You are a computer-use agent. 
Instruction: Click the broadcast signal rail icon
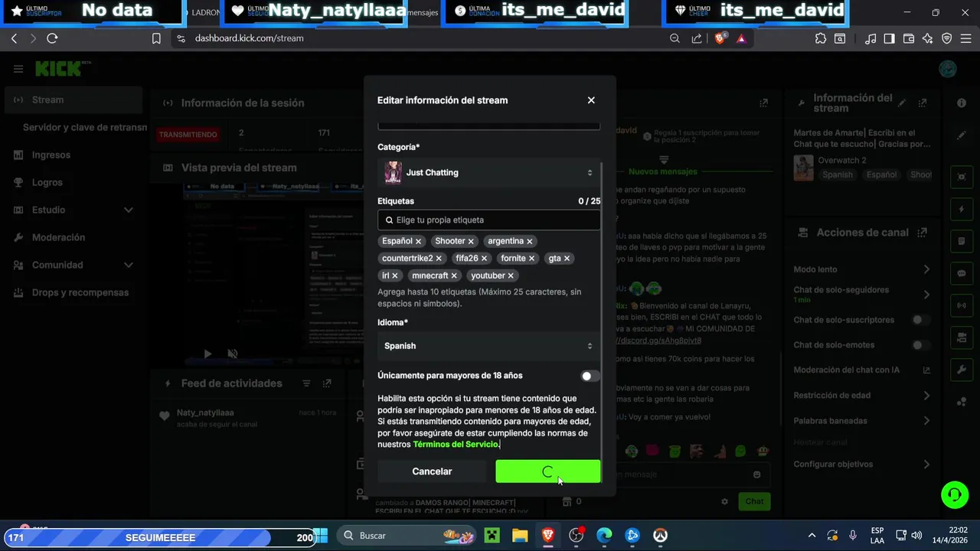click(962, 305)
